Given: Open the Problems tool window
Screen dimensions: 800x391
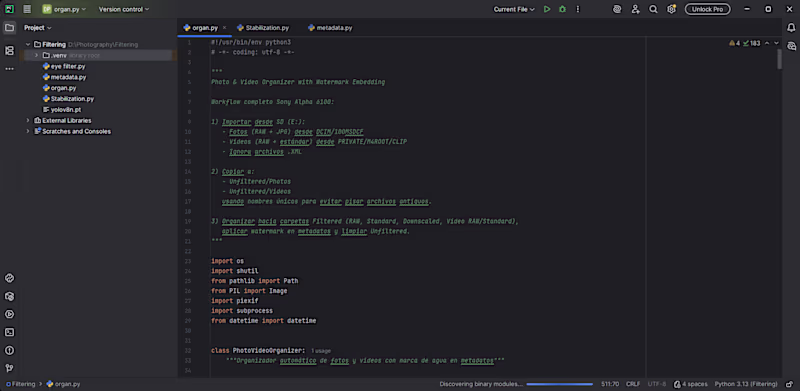Looking at the screenshot, I should pos(9,350).
